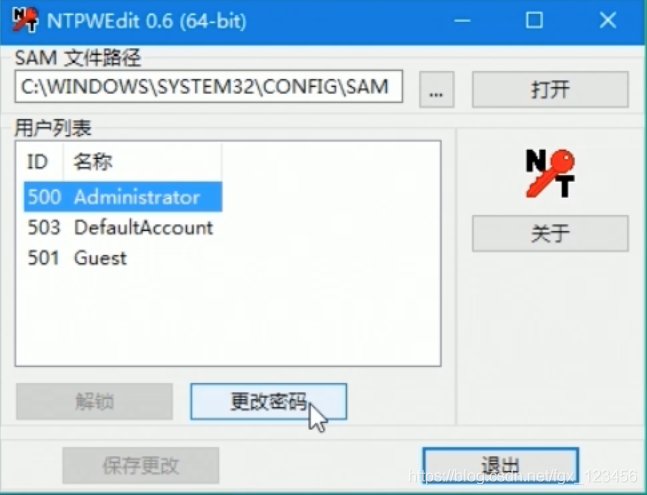
Task: Click the 打开 button to open SAM
Action: 550,90
